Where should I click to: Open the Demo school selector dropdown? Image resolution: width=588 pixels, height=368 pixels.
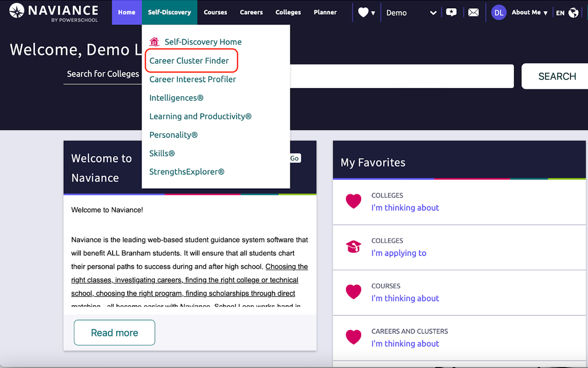(411, 13)
